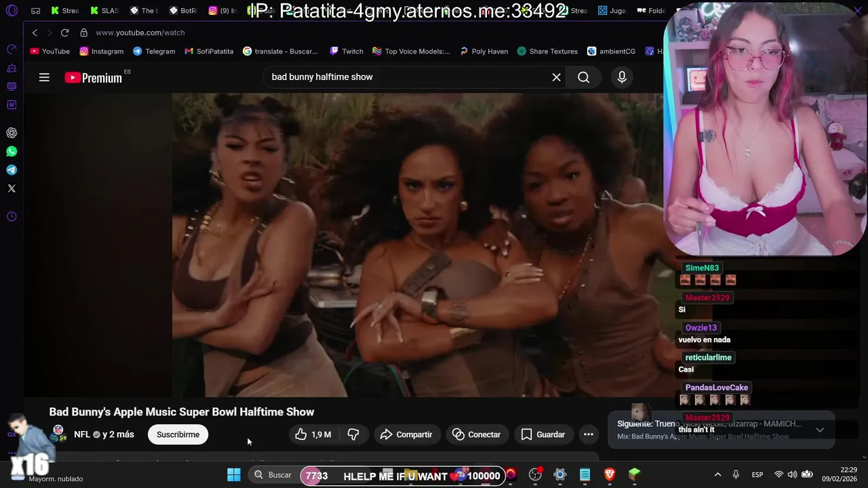Click the address bar URL youtube.com/watch
This screenshot has width=868, height=488.
[x=140, y=33]
